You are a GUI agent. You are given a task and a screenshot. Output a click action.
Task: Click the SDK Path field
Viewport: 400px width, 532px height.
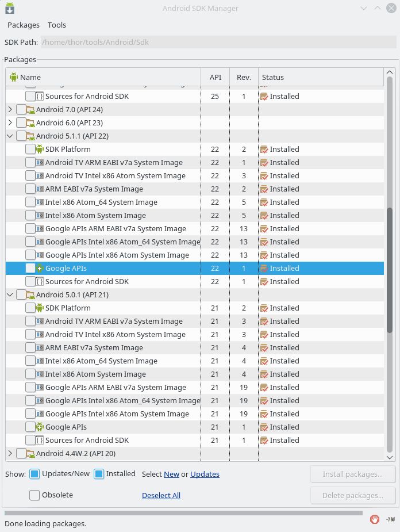tap(218, 42)
